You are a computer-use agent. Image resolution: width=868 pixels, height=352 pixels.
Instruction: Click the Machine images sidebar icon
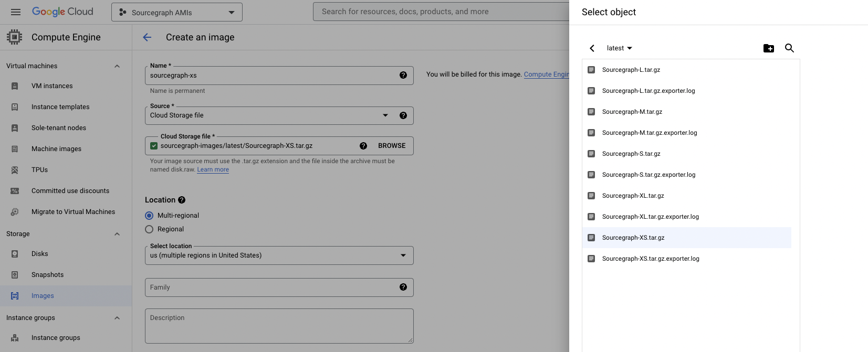tap(15, 149)
